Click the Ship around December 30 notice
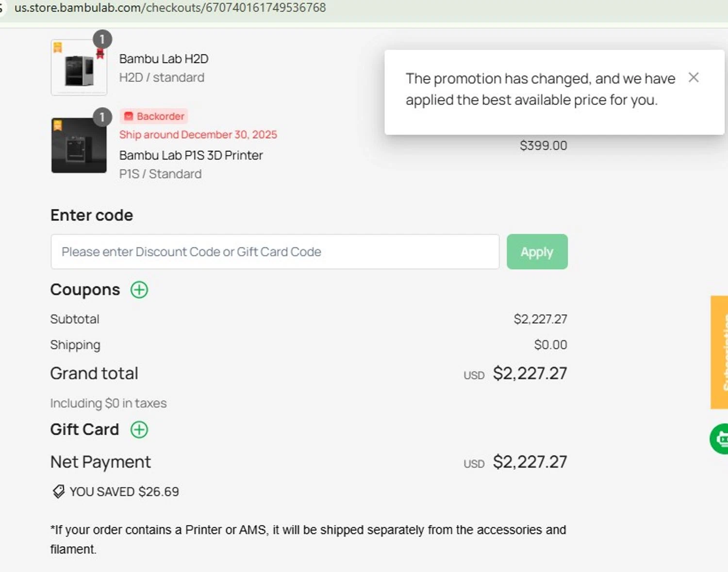This screenshot has width=728, height=572. coord(198,135)
